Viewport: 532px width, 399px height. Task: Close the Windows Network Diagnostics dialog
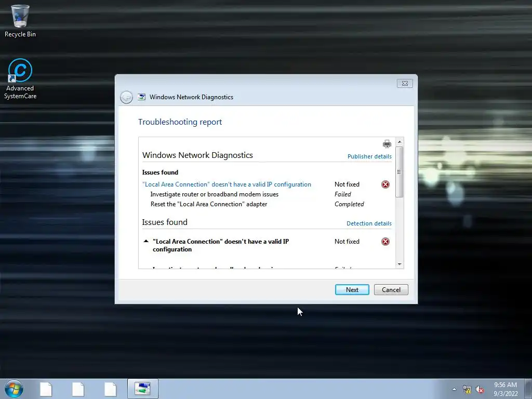tap(405, 84)
